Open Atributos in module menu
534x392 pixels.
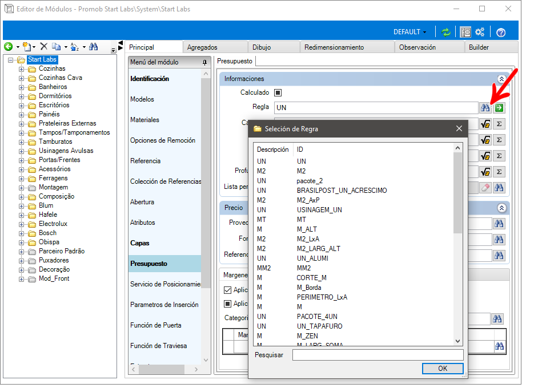(x=142, y=223)
